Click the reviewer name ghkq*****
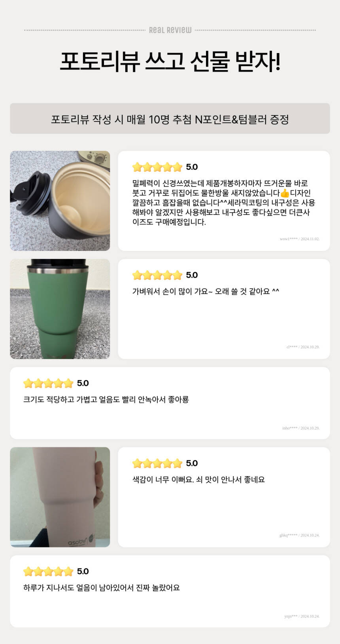This screenshot has height=644, width=340. [288, 536]
